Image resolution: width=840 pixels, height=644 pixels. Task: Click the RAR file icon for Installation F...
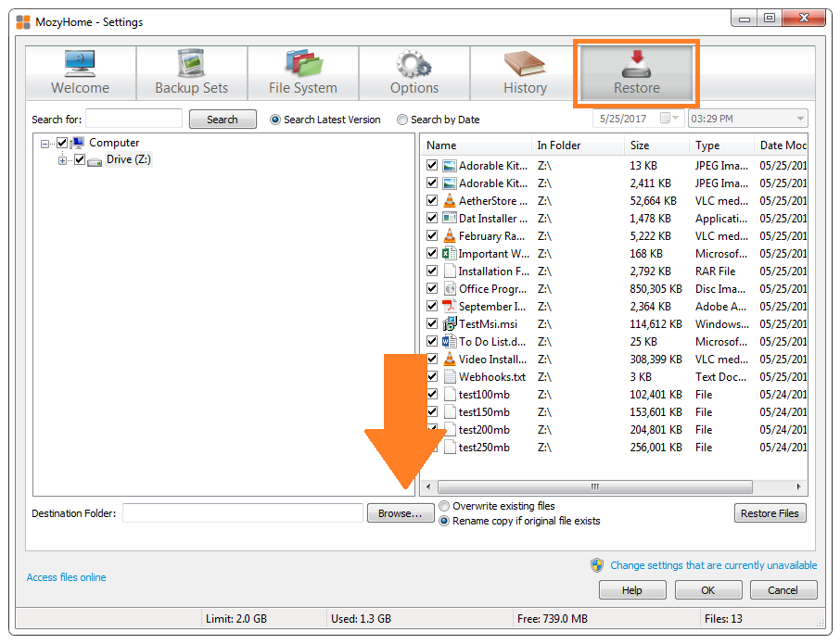click(450, 271)
